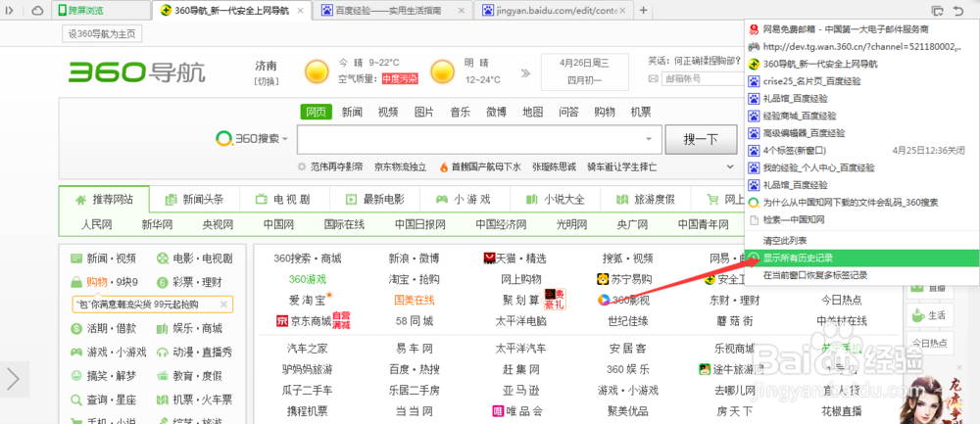
Task: Open dev.tg.wan.360.cn history entry
Action: [x=861, y=46]
